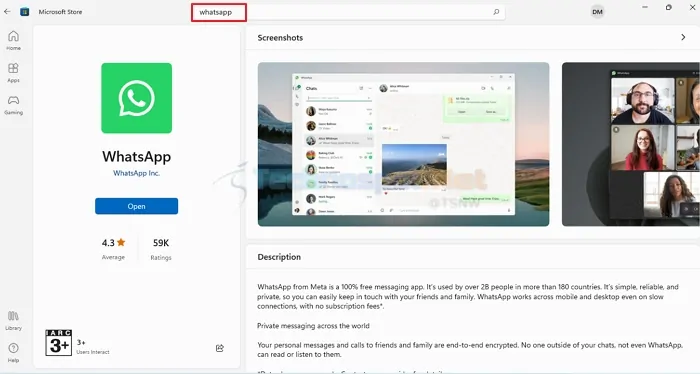Go back using the back arrow
Image resolution: width=700 pixels, height=374 pixels.
coord(7,12)
